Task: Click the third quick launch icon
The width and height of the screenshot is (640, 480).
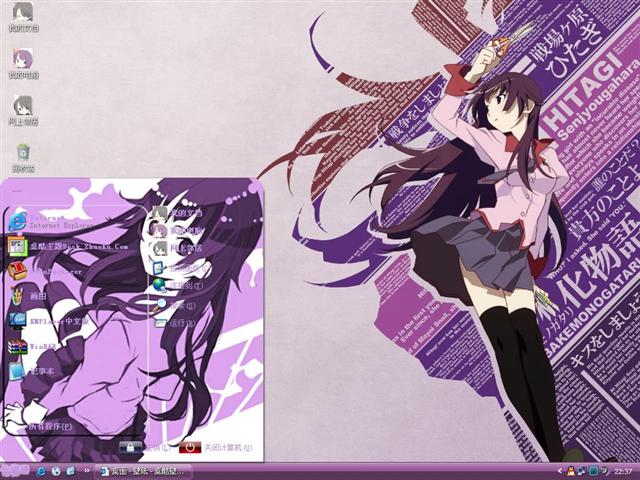Action: 71,471
